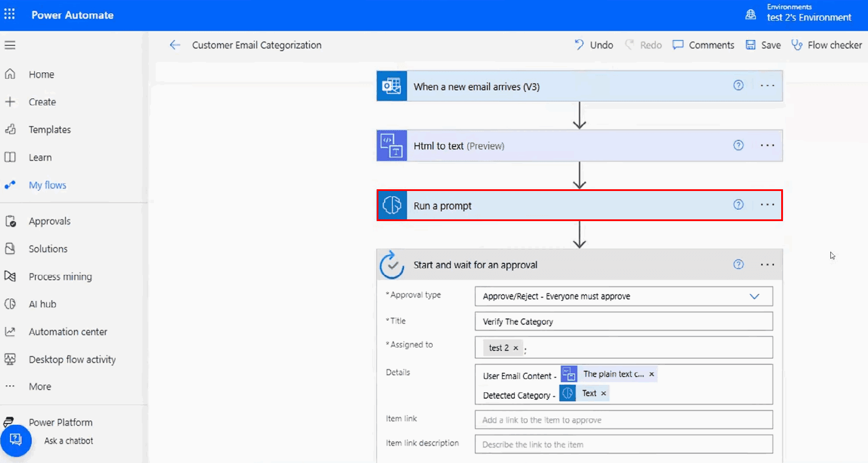
Task: Save the flow
Action: coord(763,45)
